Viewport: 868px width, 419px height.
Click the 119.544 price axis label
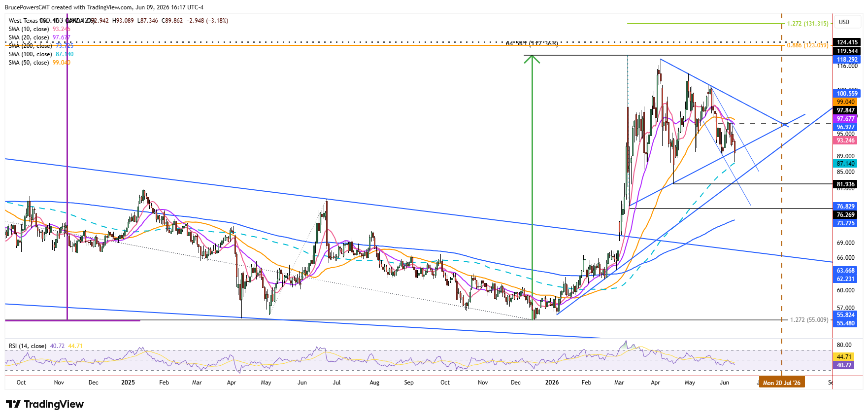tap(847, 51)
